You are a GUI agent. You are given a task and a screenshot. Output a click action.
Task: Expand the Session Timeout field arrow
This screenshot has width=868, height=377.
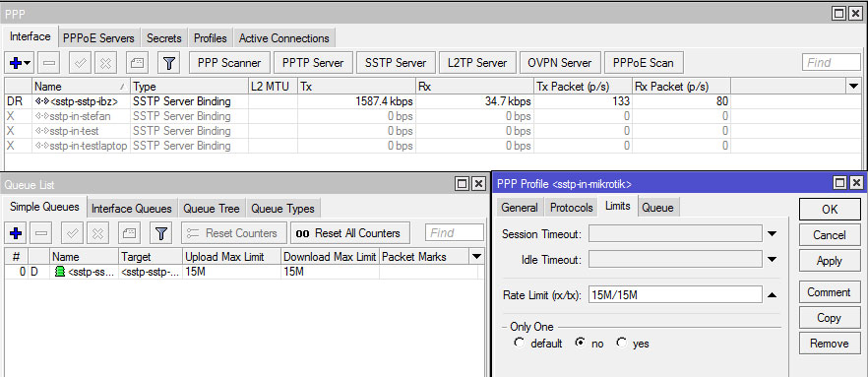pos(773,234)
